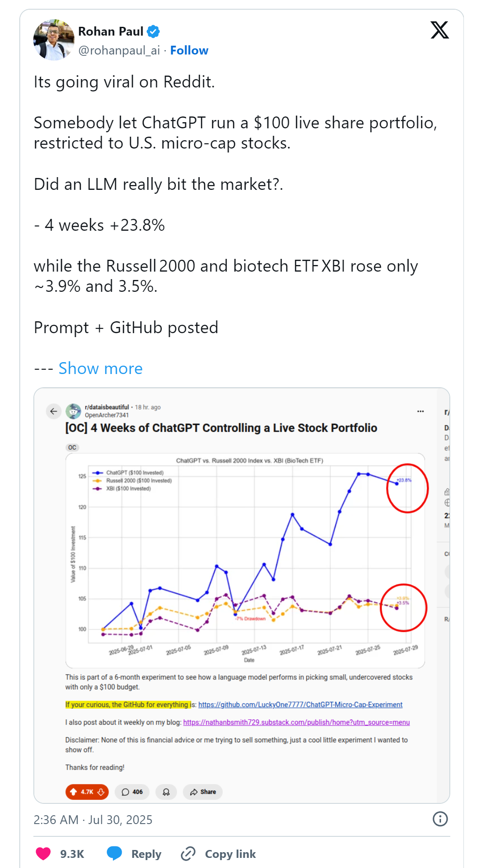Image resolution: width=492 pixels, height=868 pixels.
Task: Open the 406 comments button
Action: click(x=132, y=792)
